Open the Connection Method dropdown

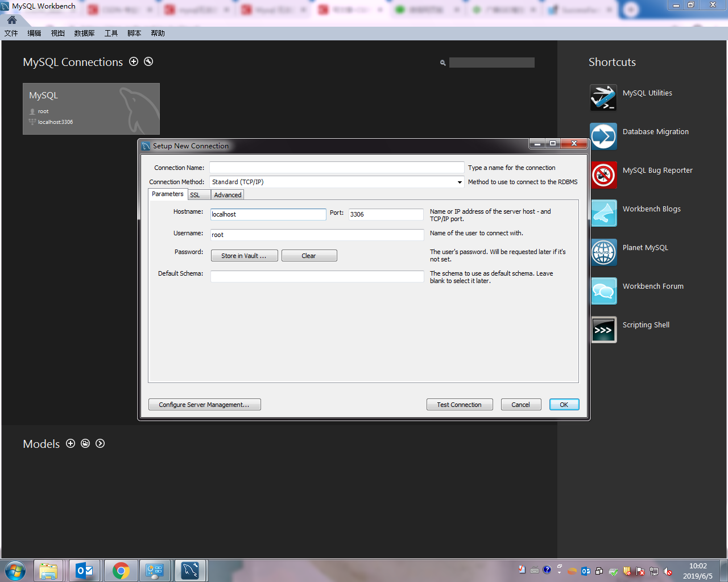pos(460,182)
